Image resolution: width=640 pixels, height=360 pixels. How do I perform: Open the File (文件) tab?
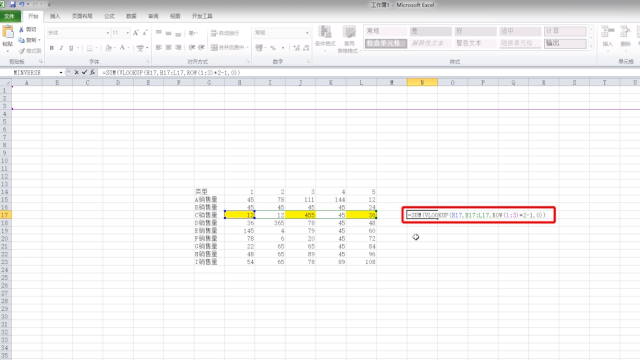[x=10, y=16]
